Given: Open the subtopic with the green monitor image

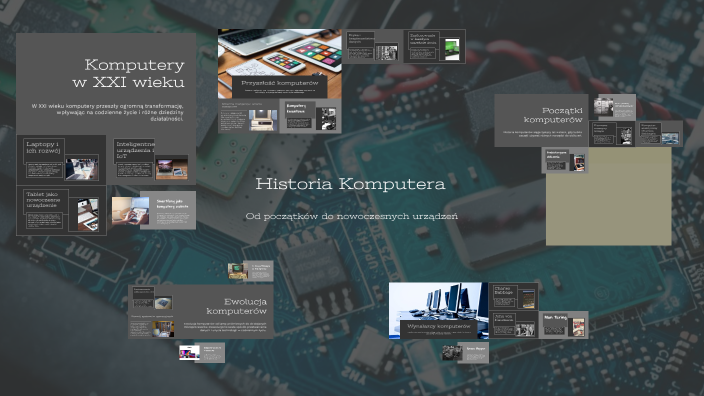Looking at the screenshot, I should (434, 46).
